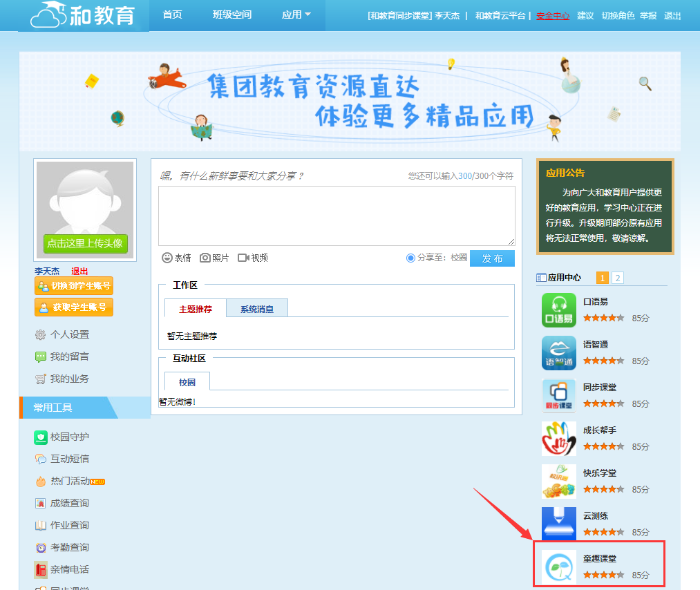Click 切换到学生账号 button
This screenshot has height=590, width=700.
(x=74, y=285)
